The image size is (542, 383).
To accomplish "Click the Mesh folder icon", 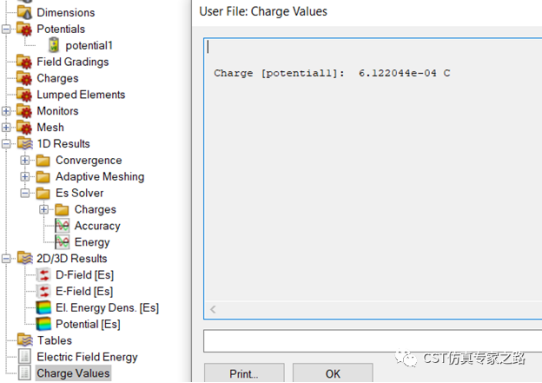I will [x=25, y=128].
